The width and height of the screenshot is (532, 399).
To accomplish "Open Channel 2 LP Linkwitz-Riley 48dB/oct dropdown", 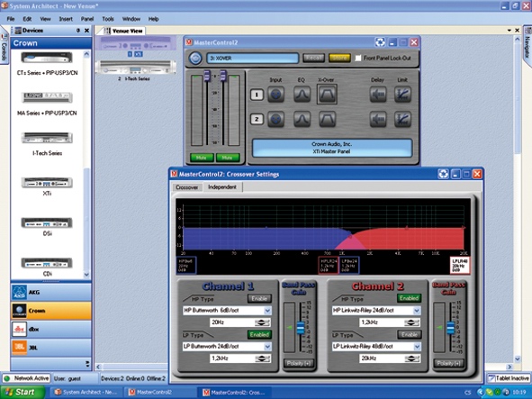I will pos(417,347).
